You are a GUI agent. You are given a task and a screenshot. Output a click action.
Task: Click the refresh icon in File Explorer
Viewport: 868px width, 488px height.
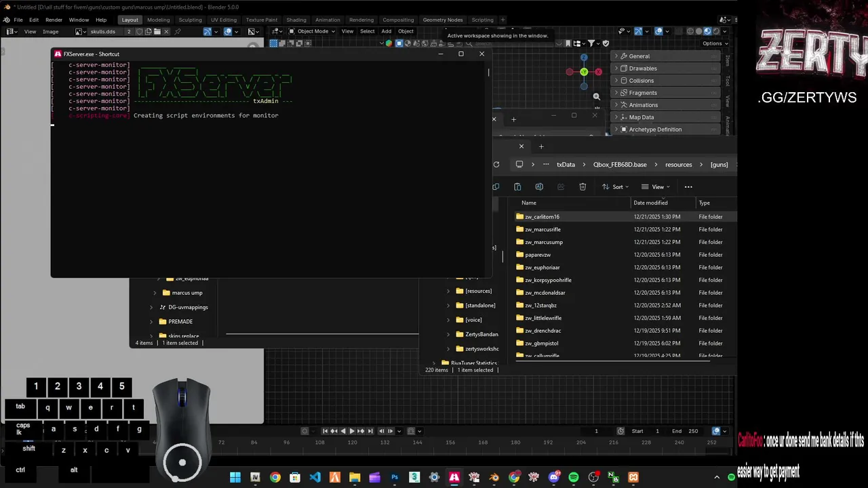(496, 164)
